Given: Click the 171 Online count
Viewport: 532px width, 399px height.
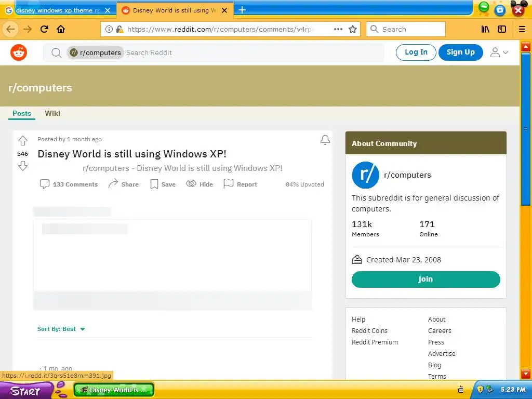Looking at the screenshot, I should [429, 229].
